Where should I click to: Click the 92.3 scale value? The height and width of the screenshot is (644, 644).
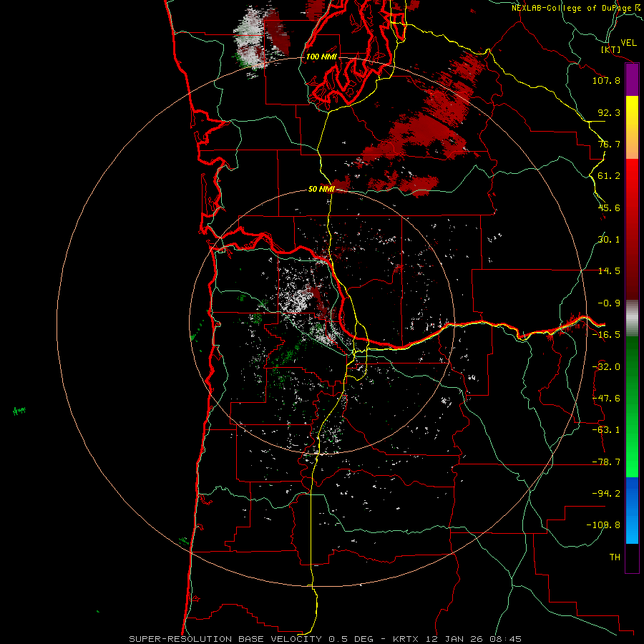pos(609,112)
